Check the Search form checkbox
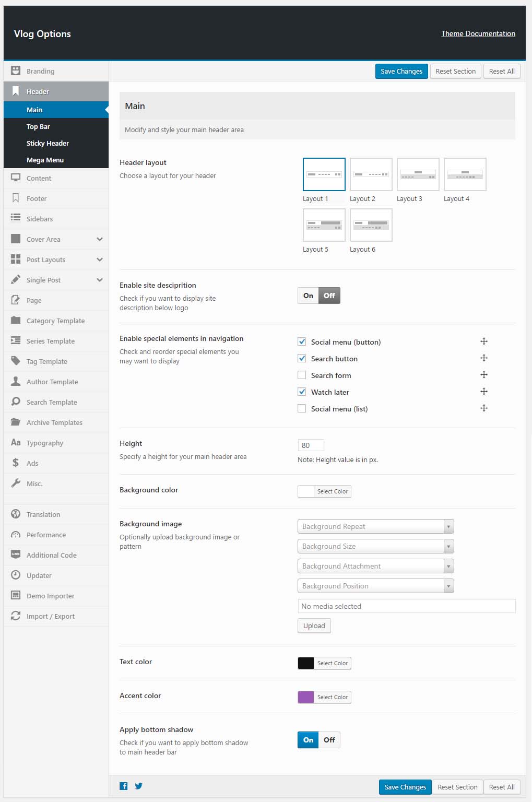 pyautogui.click(x=302, y=375)
